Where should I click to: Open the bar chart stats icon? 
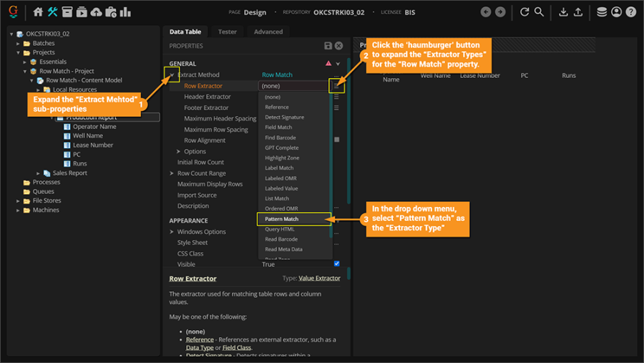(x=125, y=12)
